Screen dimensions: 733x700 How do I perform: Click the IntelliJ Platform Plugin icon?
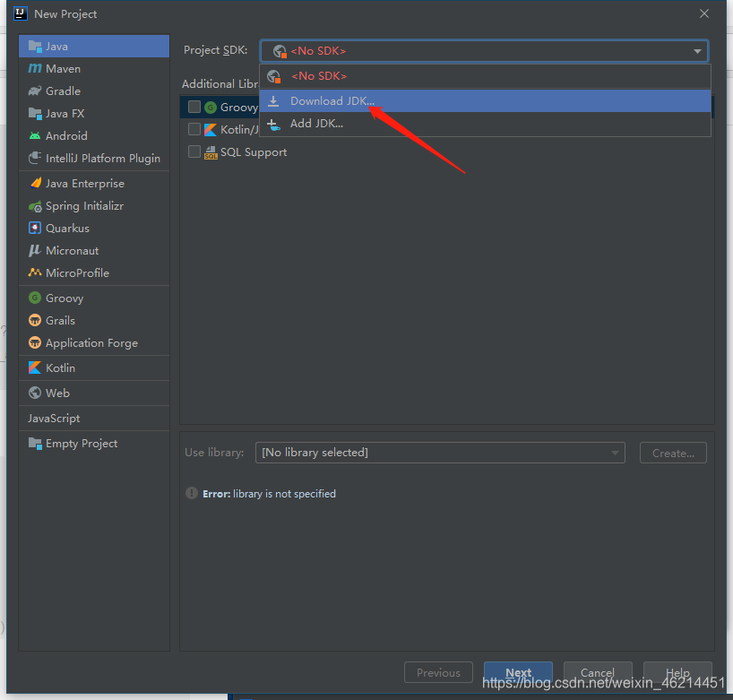pyautogui.click(x=35, y=158)
